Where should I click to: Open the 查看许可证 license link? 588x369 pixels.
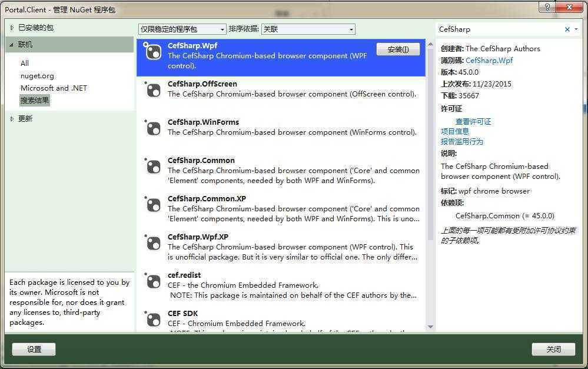coord(473,121)
